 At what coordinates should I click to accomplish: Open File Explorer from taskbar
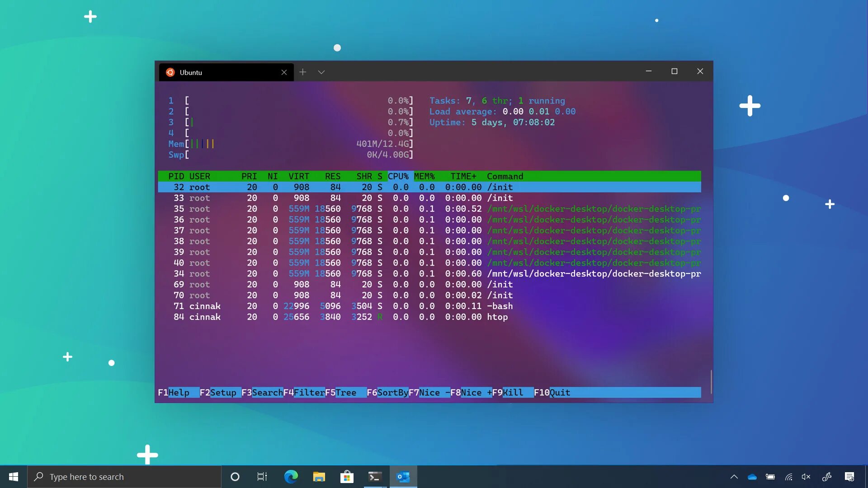coord(319,477)
